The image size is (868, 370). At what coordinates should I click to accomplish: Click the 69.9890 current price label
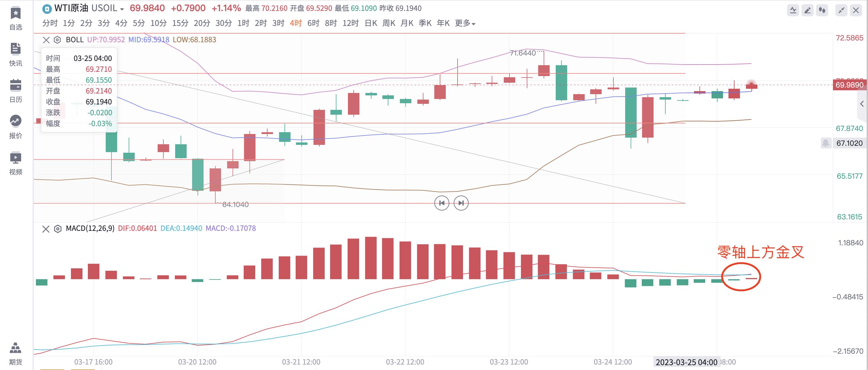[849, 85]
